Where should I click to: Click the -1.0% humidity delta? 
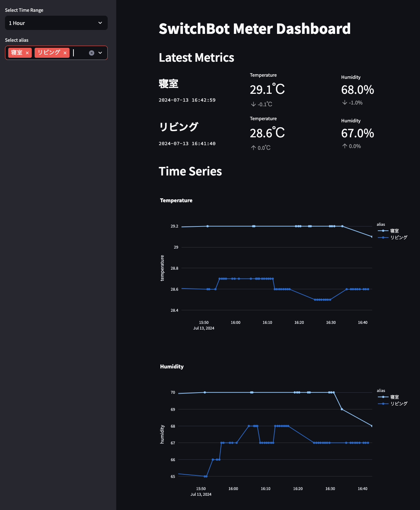coord(352,103)
